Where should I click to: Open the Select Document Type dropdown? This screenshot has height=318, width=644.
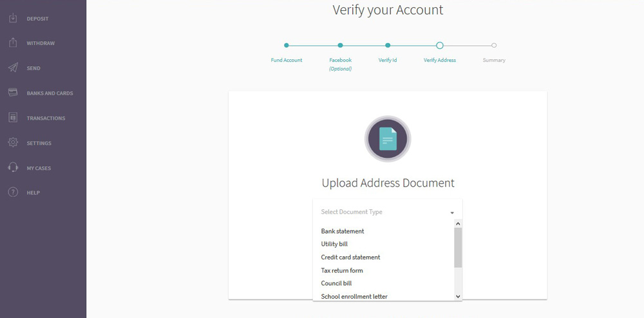[387, 212]
